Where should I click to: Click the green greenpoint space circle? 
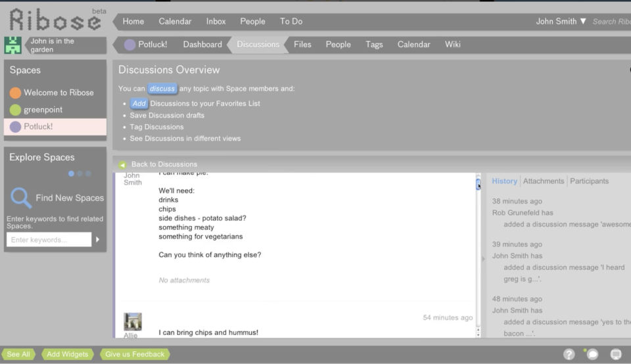(x=15, y=110)
